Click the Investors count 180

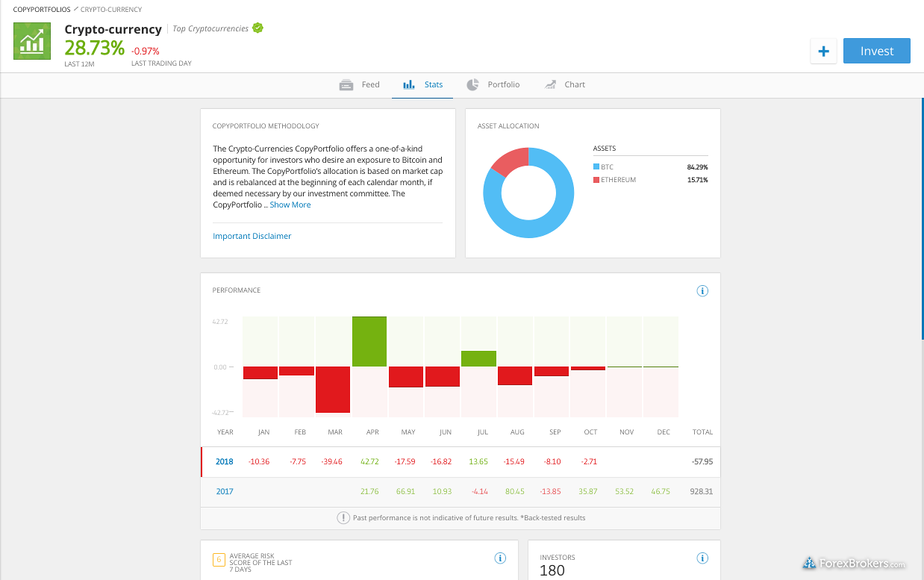pyautogui.click(x=552, y=571)
